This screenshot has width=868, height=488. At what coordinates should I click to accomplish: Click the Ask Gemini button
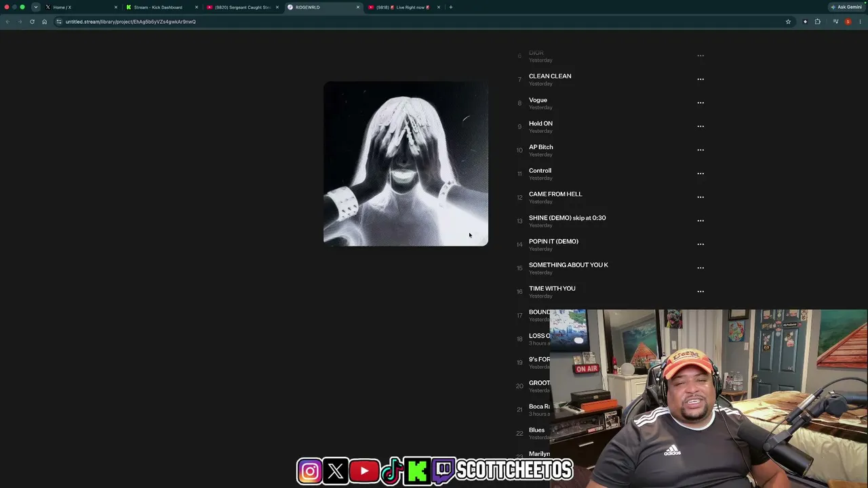coord(846,7)
